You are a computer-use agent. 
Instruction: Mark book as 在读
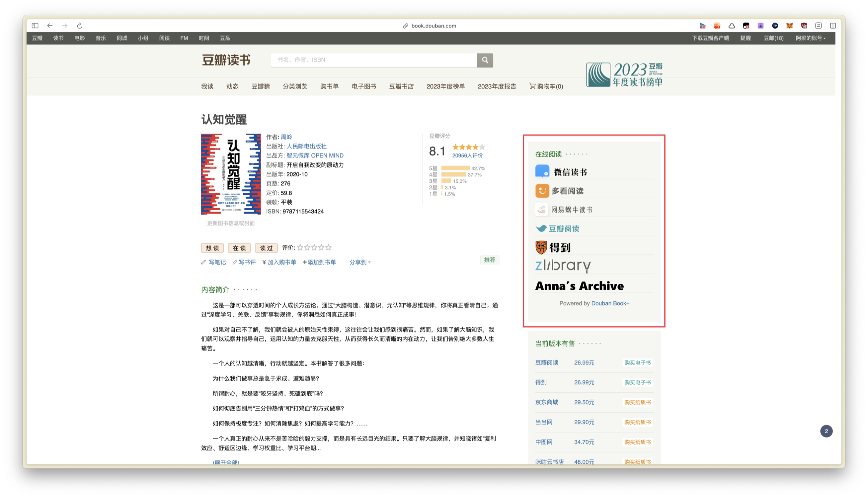[239, 248]
